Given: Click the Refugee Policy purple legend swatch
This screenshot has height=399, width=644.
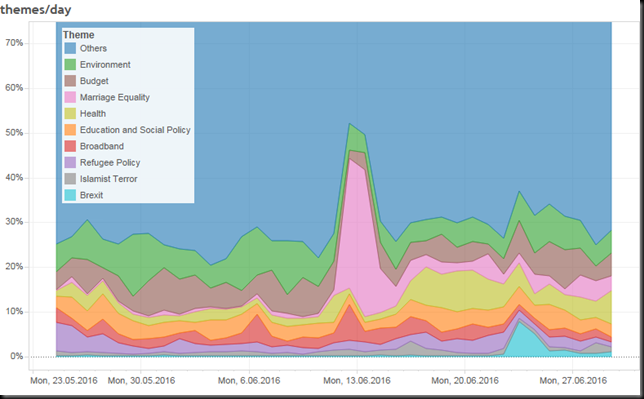Looking at the screenshot, I should point(70,162).
